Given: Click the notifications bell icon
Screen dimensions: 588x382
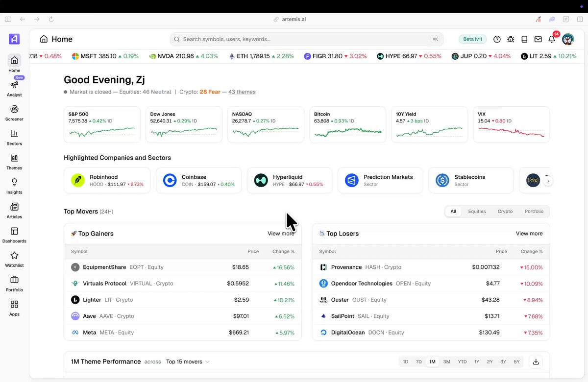Looking at the screenshot, I should (x=552, y=39).
